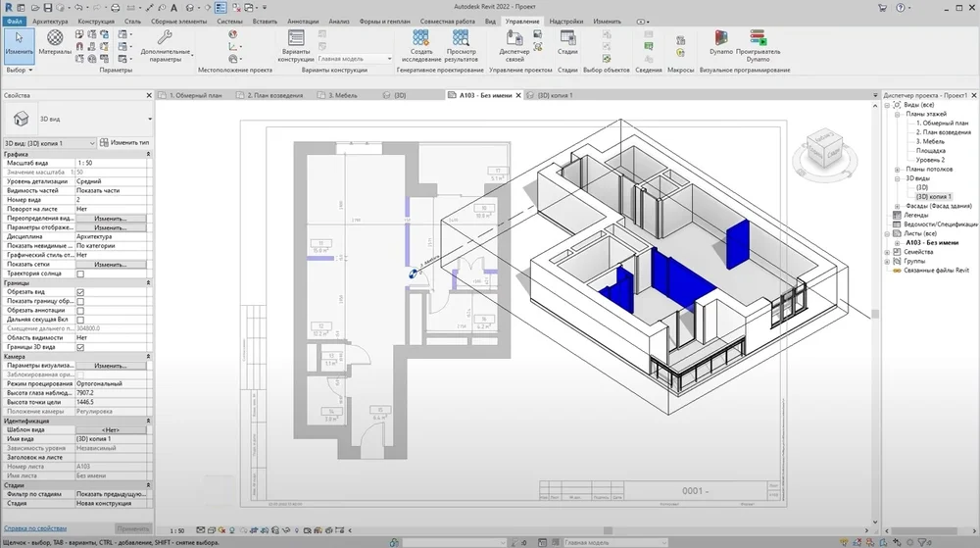
Task: Open Варианты конструкции design options
Action: pyautogui.click(x=296, y=46)
